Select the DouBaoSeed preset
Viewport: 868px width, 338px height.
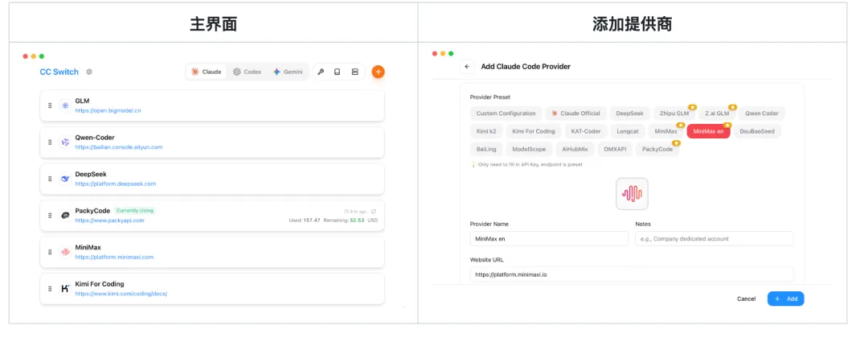tap(757, 132)
